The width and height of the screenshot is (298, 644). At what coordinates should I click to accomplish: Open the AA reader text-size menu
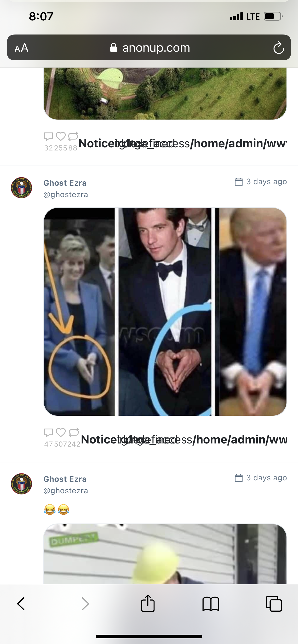pos(21,47)
